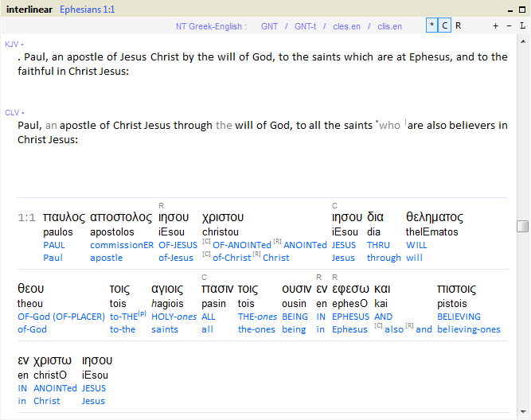The width and height of the screenshot is (531, 420).
Task: Toggle the C variant option
Action: click(x=445, y=26)
